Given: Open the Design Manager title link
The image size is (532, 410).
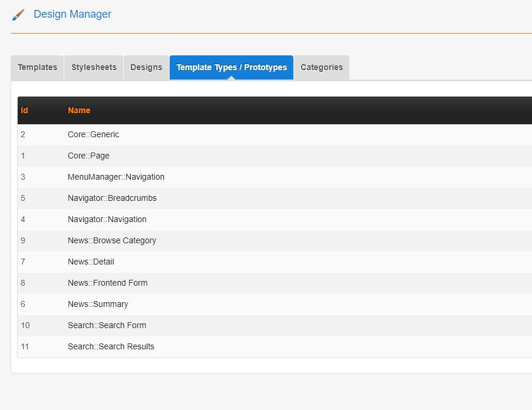Looking at the screenshot, I should 72,14.
